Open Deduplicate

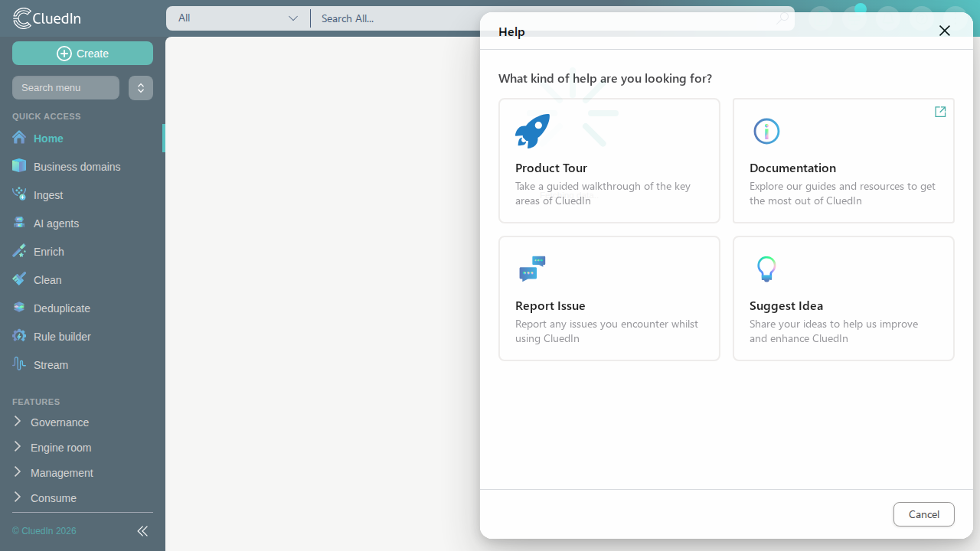click(83, 308)
